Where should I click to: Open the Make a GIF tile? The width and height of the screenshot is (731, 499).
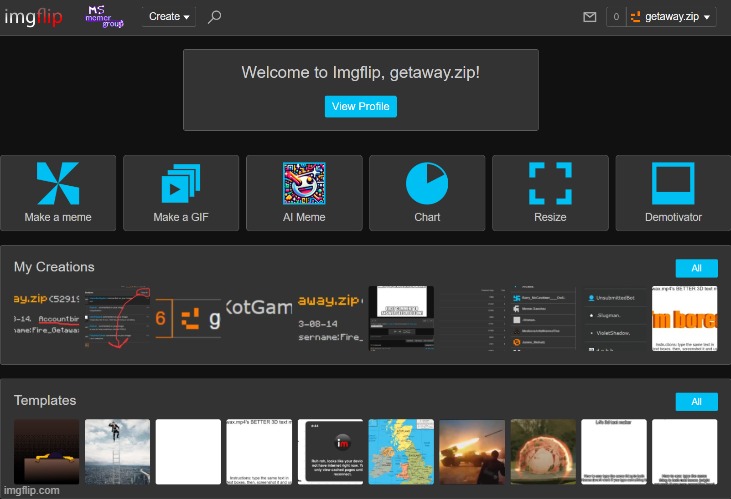[x=181, y=193]
